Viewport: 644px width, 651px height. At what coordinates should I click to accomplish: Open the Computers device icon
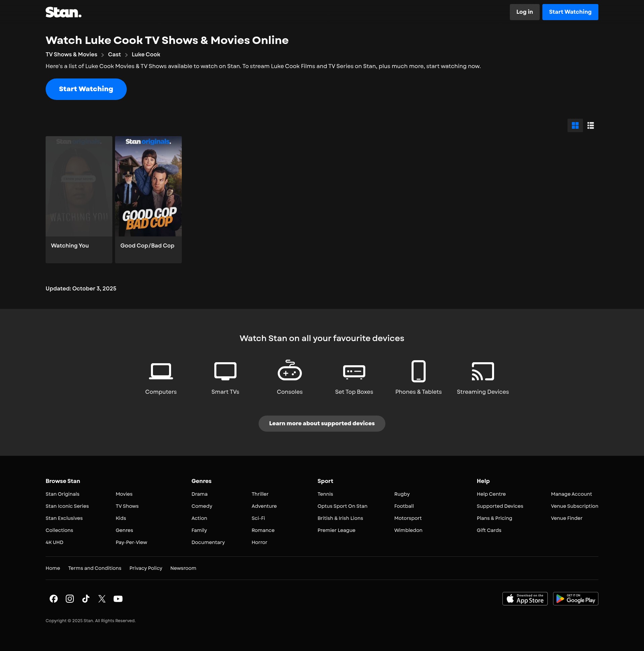point(161,371)
